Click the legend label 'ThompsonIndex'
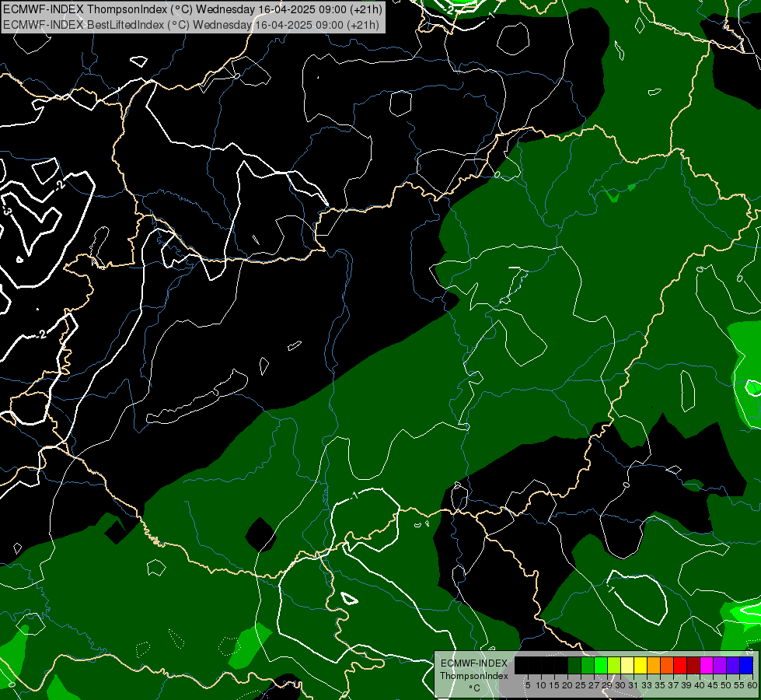The width and height of the screenshot is (761, 700). (473, 676)
